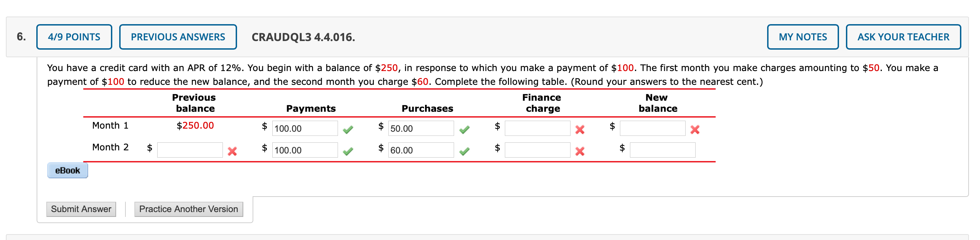Click green checkmark beside Month 2 Payments
This screenshot has height=240, width=980.
(x=348, y=151)
